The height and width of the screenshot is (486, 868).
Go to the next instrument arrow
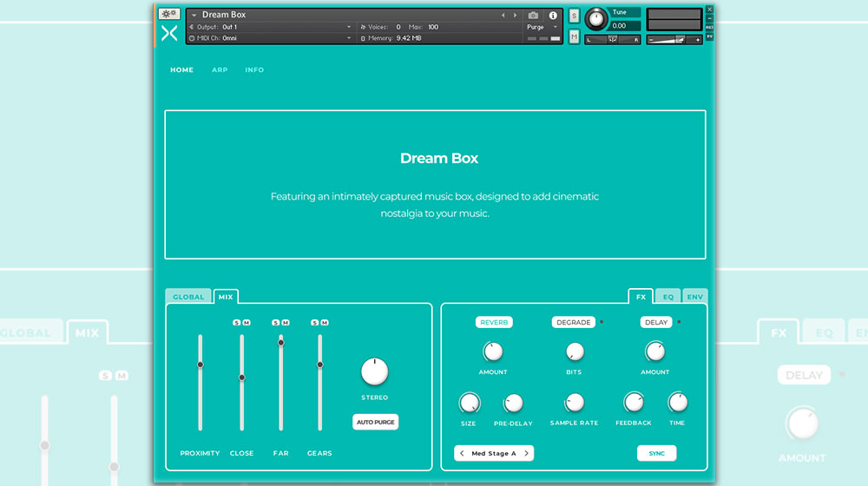[x=515, y=16]
